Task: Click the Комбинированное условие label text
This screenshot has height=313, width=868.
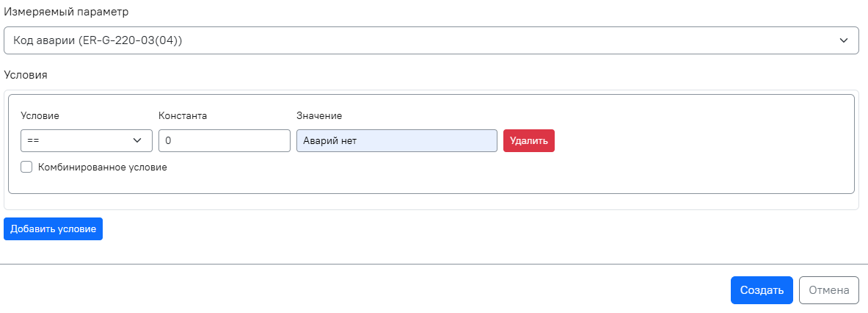Action: (x=103, y=167)
